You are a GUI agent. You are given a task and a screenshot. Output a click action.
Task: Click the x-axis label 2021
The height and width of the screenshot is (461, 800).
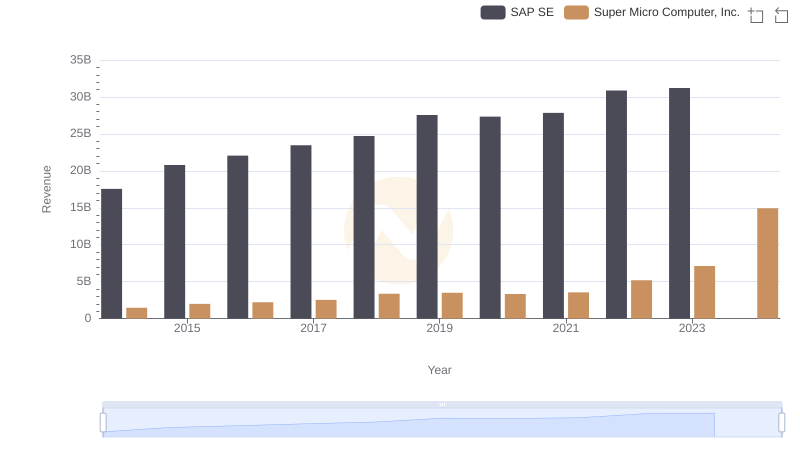pyautogui.click(x=566, y=328)
